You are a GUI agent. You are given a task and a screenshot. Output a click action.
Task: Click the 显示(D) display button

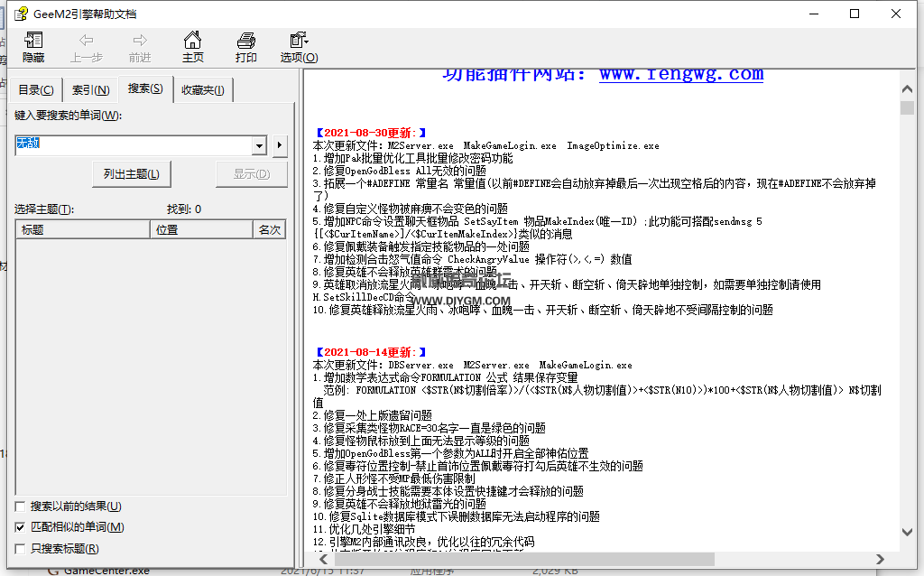tap(252, 174)
